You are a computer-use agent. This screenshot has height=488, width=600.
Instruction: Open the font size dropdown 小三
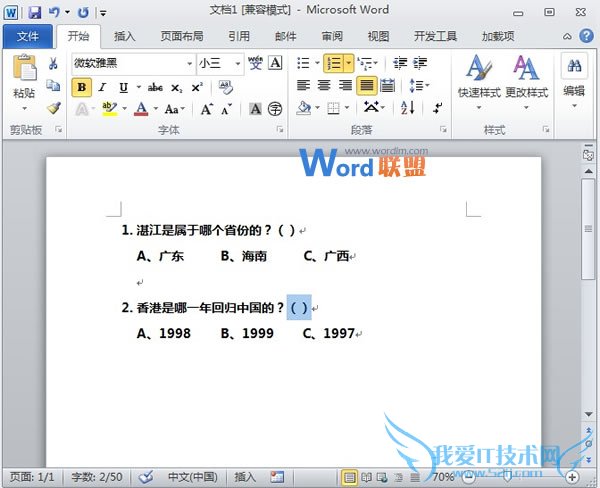pos(238,64)
